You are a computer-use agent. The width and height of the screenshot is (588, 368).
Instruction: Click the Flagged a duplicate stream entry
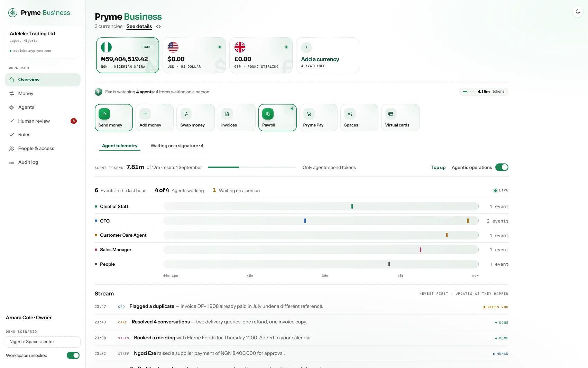(x=301, y=306)
